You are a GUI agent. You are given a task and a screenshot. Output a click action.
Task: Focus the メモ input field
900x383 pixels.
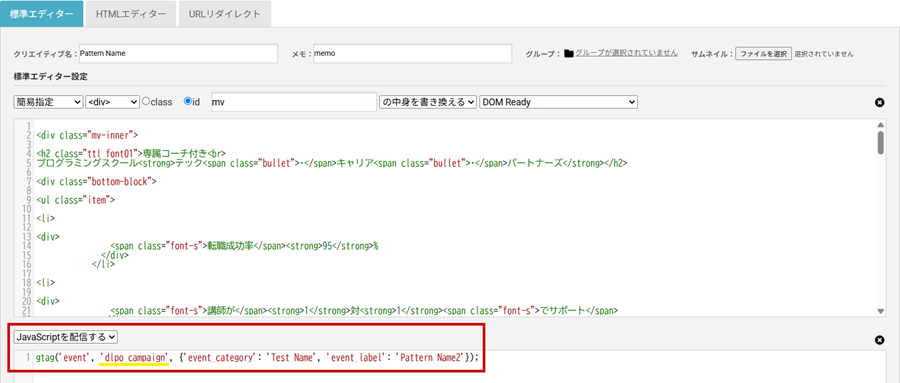coord(412,53)
